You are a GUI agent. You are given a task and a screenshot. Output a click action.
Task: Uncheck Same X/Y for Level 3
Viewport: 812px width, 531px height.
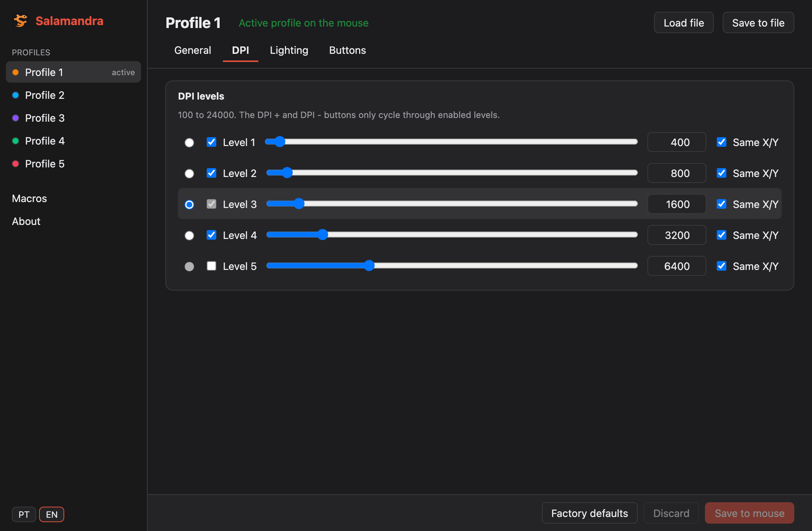pos(722,204)
